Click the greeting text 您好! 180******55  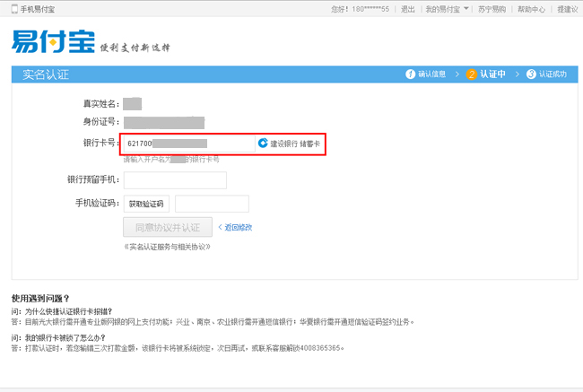coord(360,9)
